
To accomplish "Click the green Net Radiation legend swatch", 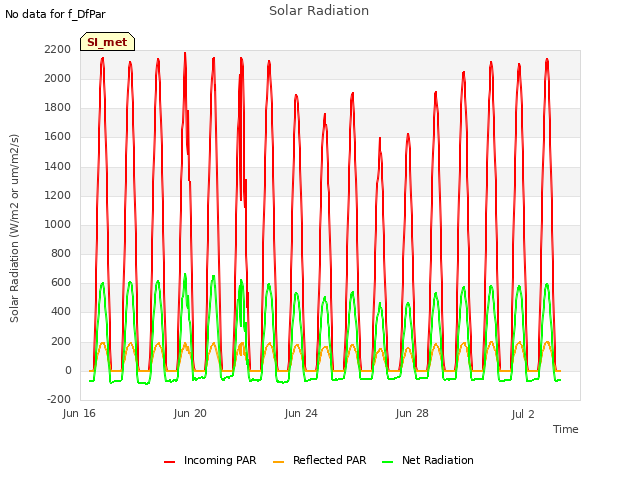I will click(387, 462).
